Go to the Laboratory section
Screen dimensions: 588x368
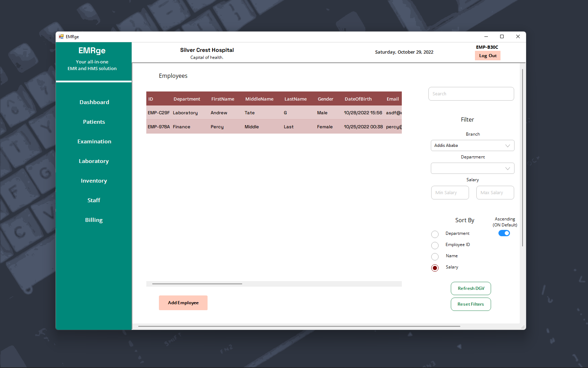click(94, 161)
